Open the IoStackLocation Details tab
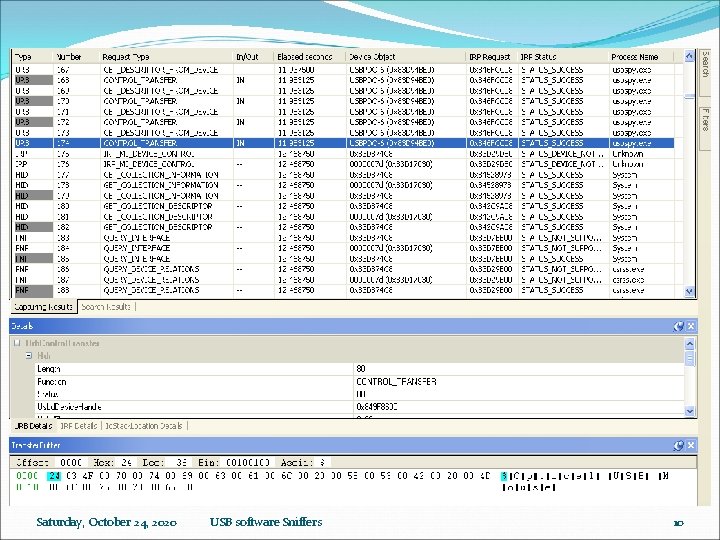Image resolution: width=720 pixels, height=540 pixels. [x=144, y=426]
